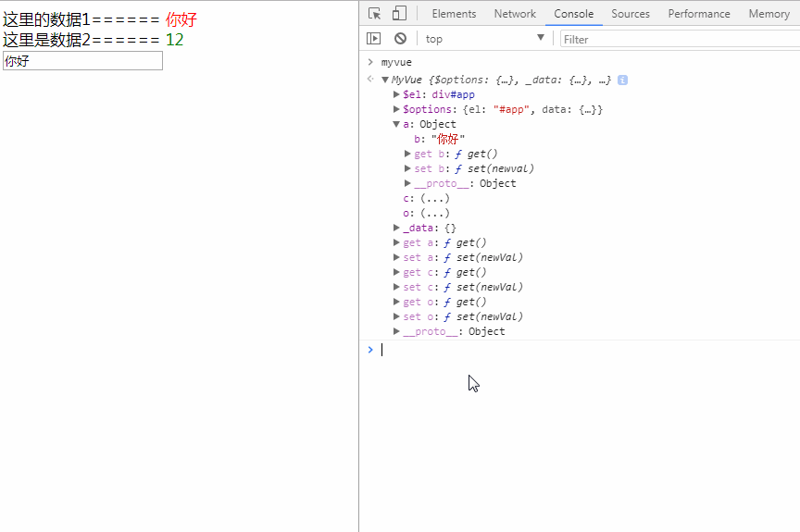Show the console sidebar panel icon
800x532 pixels.
coord(373,38)
